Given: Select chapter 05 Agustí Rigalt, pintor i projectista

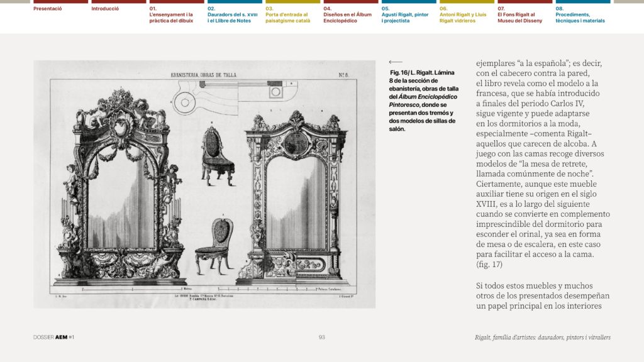Looking at the screenshot, I should (404, 14).
